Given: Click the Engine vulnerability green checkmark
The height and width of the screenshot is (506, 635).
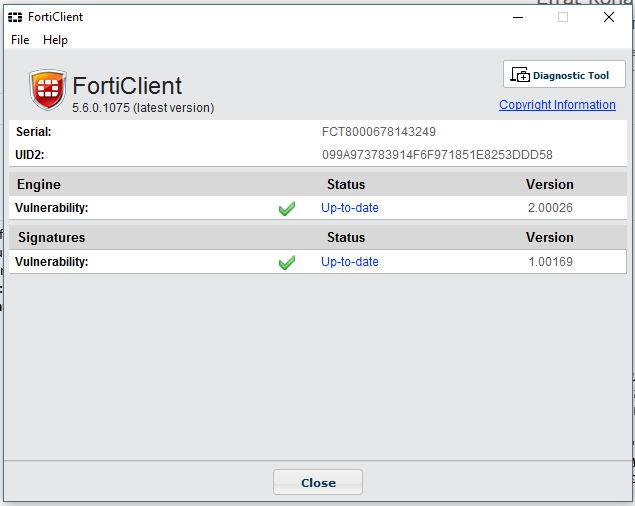Looking at the screenshot, I should pos(287,209).
